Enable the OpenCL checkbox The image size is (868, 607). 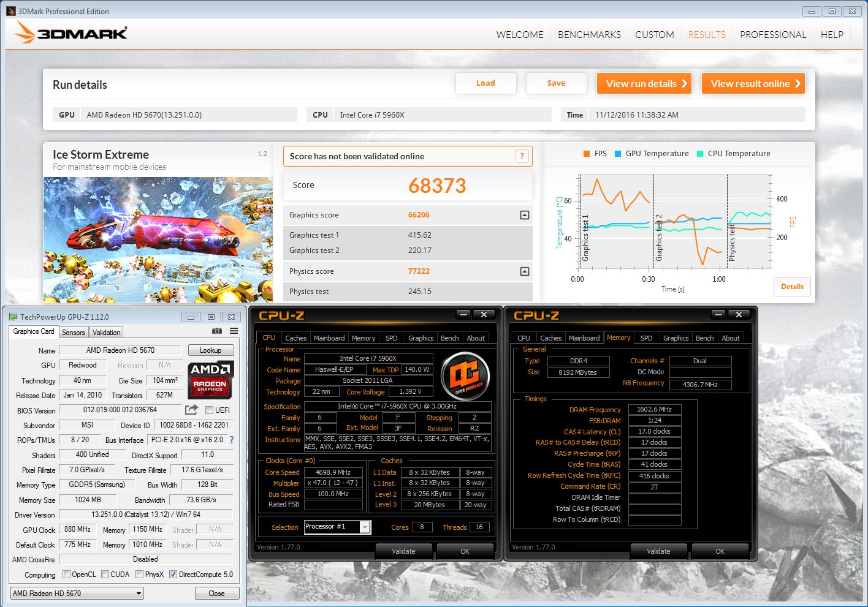click(67, 575)
